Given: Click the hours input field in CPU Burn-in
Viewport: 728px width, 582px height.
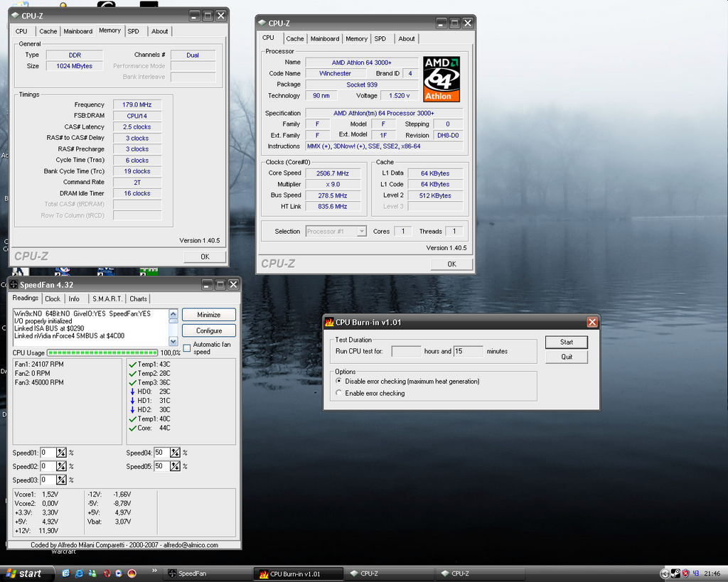Looking at the screenshot, I should click(x=406, y=351).
